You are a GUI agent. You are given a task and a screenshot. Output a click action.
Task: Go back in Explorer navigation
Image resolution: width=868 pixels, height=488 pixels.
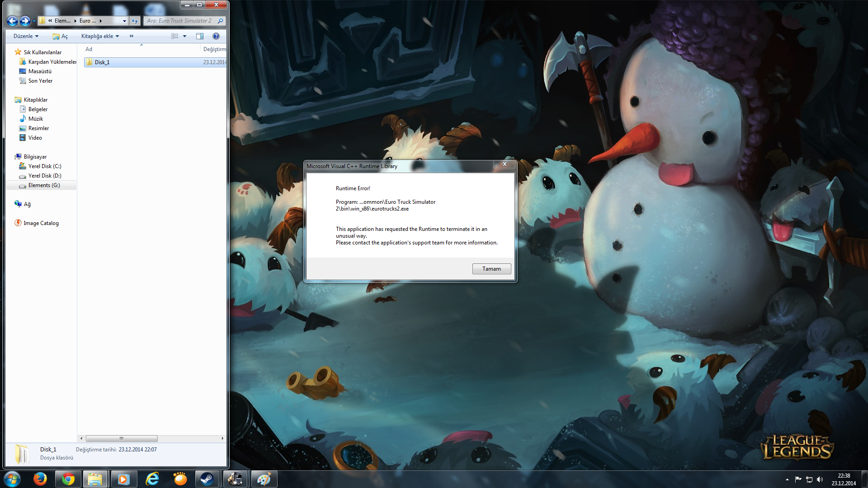(x=13, y=21)
